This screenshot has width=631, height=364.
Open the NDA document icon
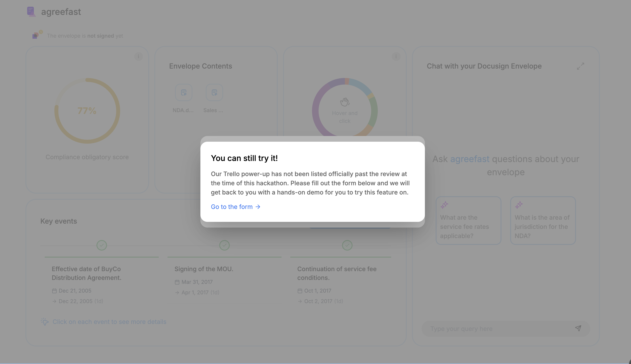pyautogui.click(x=184, y=92)
